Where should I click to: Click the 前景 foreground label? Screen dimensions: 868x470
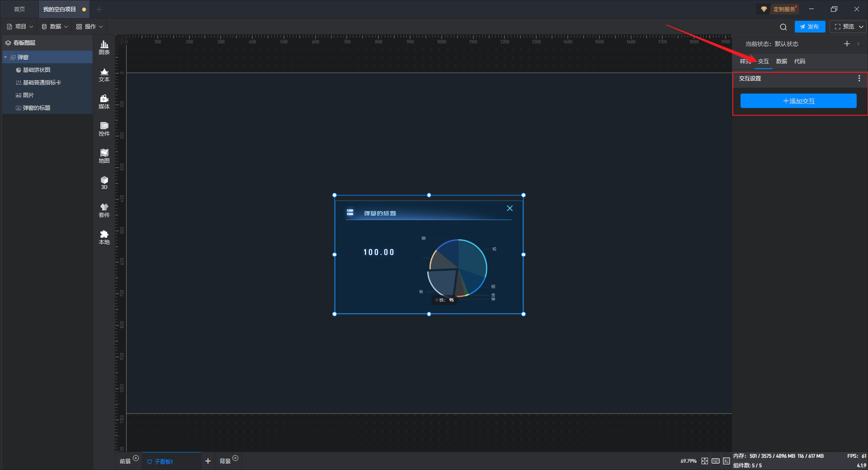(125, 461)
